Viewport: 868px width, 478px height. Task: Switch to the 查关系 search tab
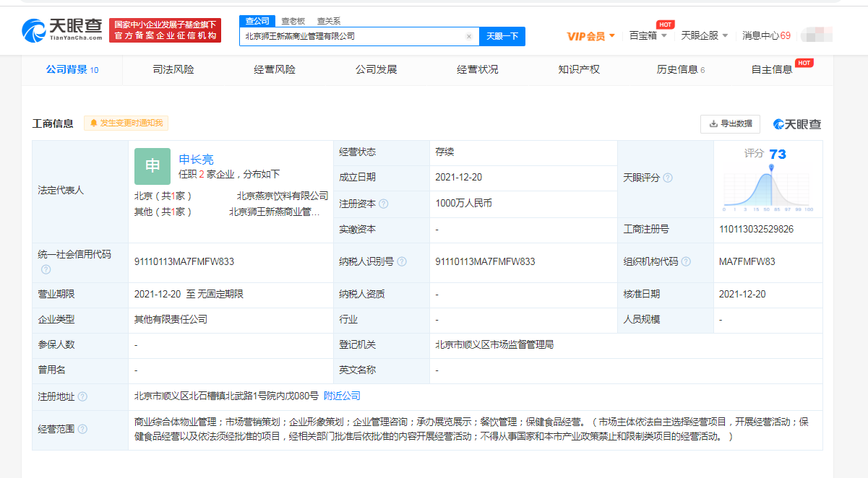(x=329, y=21)
